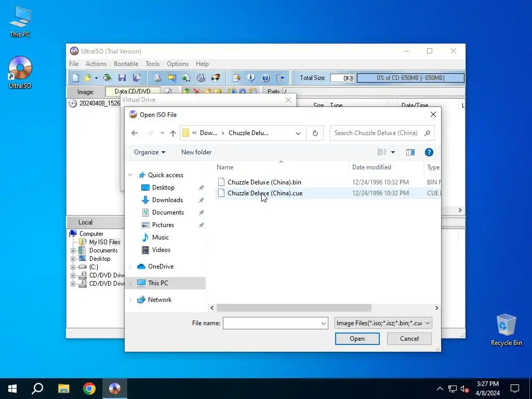Click the New image icon in UltraISO toolbar
This screenshot has height=399, width=532.
point(75,78)
